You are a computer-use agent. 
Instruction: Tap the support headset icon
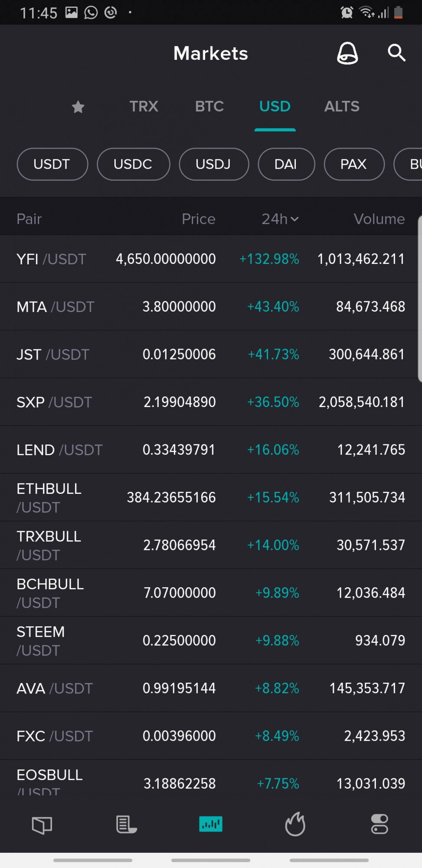click(347, 53)
